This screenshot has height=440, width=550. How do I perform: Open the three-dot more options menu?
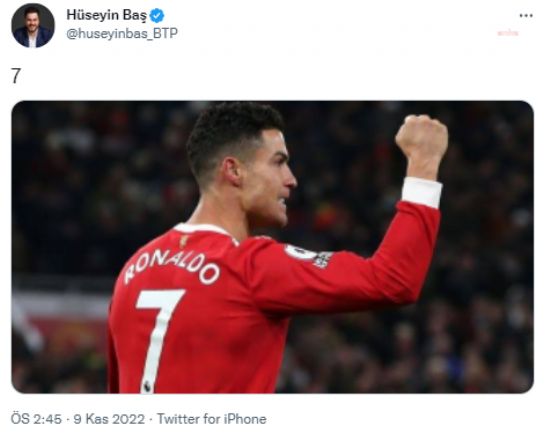click(x=526, y=16)
